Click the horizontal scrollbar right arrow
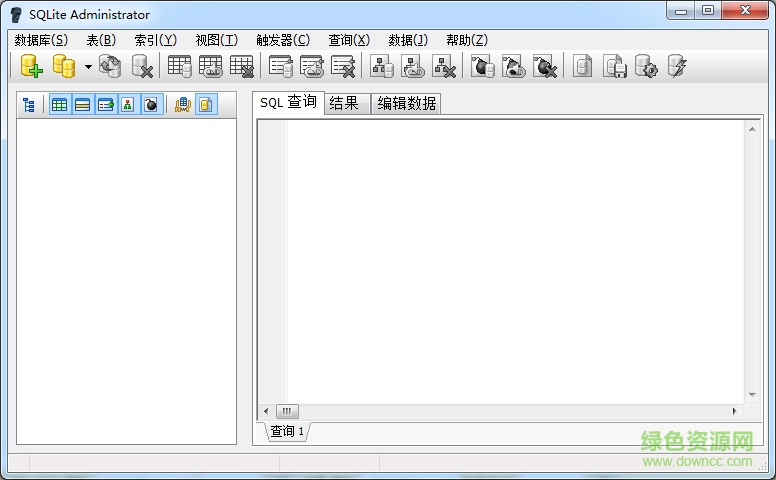 734,411
